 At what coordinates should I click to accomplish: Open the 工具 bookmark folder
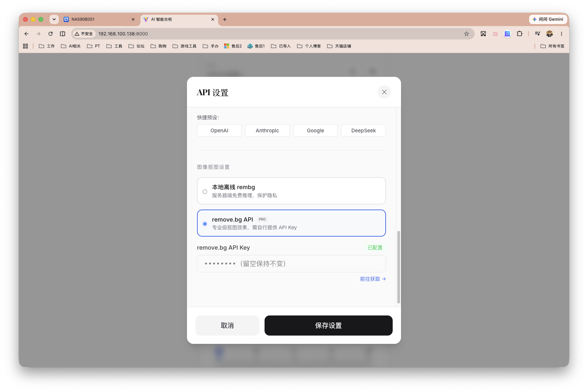pos(114,46)
